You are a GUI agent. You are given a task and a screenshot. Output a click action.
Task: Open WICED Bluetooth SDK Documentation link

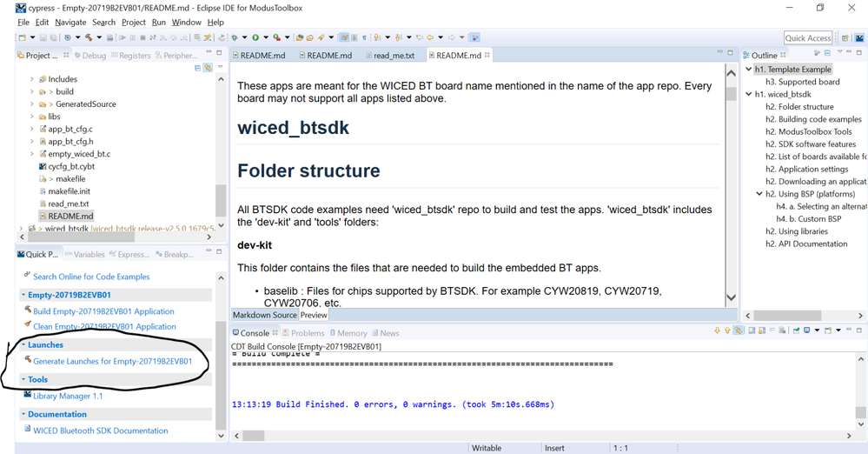(x=100, y=431)
